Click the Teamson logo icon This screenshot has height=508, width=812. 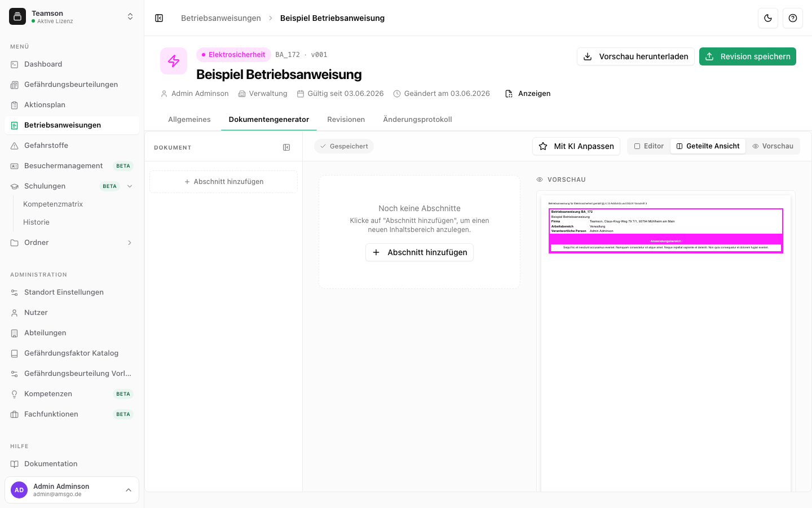coord(17,17)
